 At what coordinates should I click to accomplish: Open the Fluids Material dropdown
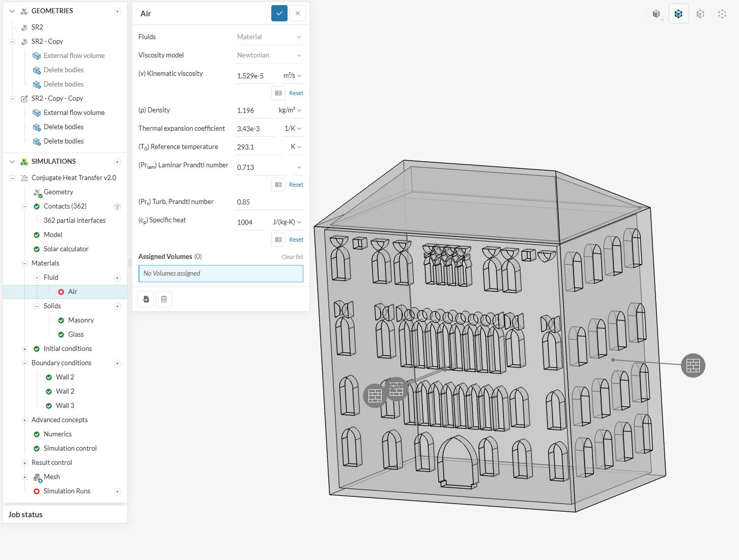pyautogui.click(x=269, y=37)
